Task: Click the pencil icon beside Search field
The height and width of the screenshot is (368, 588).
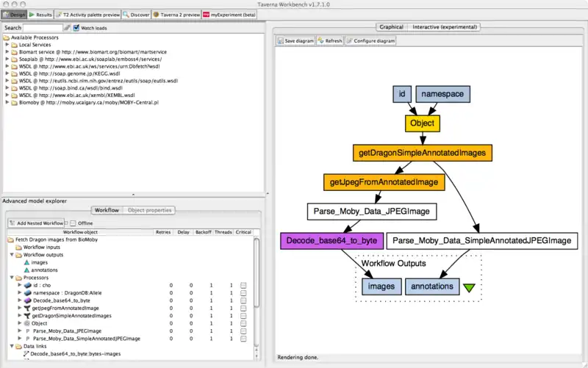Action: click(x=67, y=28)
